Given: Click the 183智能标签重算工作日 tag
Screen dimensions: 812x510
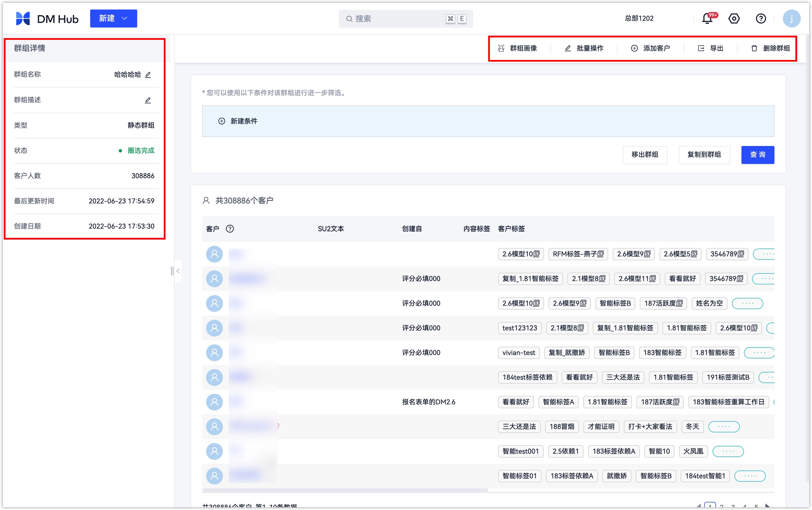Looking at the screenshot, I should [x=729, y=402].
